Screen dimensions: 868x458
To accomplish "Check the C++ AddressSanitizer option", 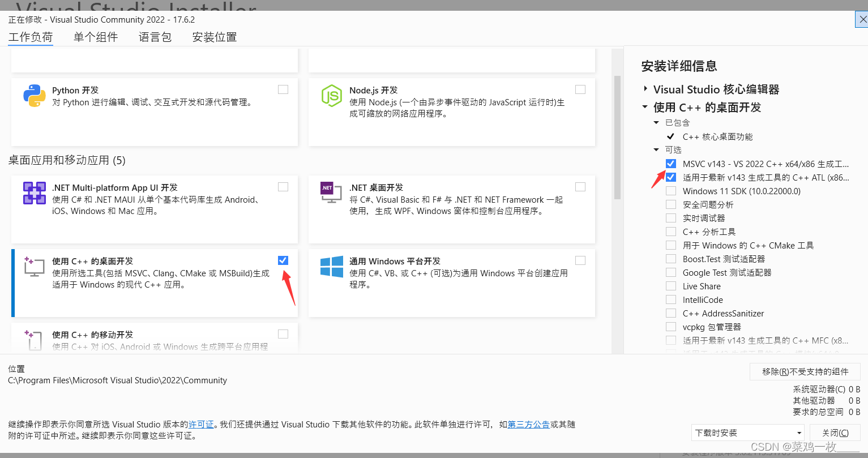I will 671,313.
